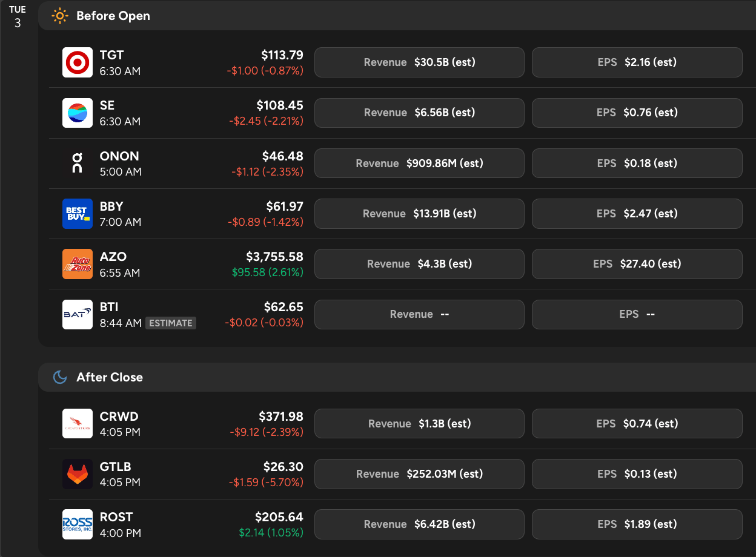The image size is (756, 557).
Task: Open SE EPS $0.76 estimate
Action: click(637, 113)
